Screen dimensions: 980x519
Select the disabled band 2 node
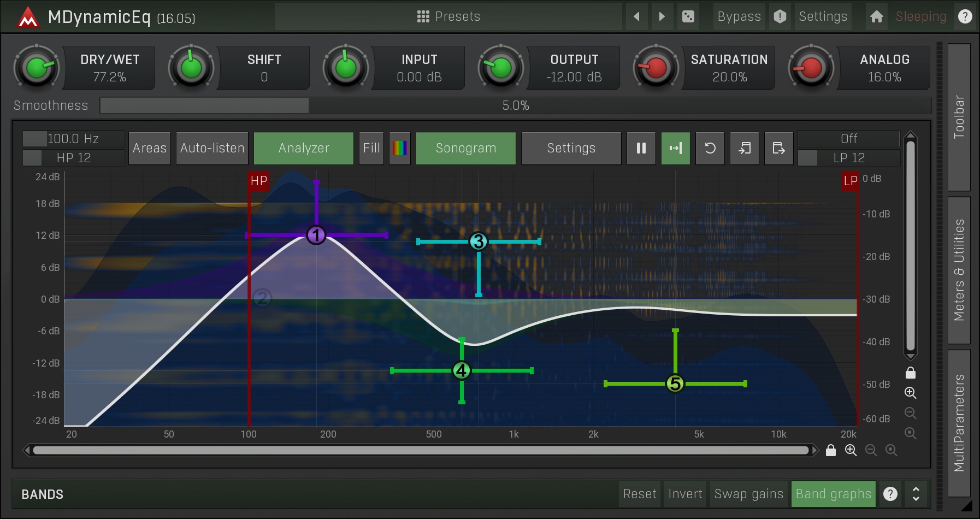point(262,298)
